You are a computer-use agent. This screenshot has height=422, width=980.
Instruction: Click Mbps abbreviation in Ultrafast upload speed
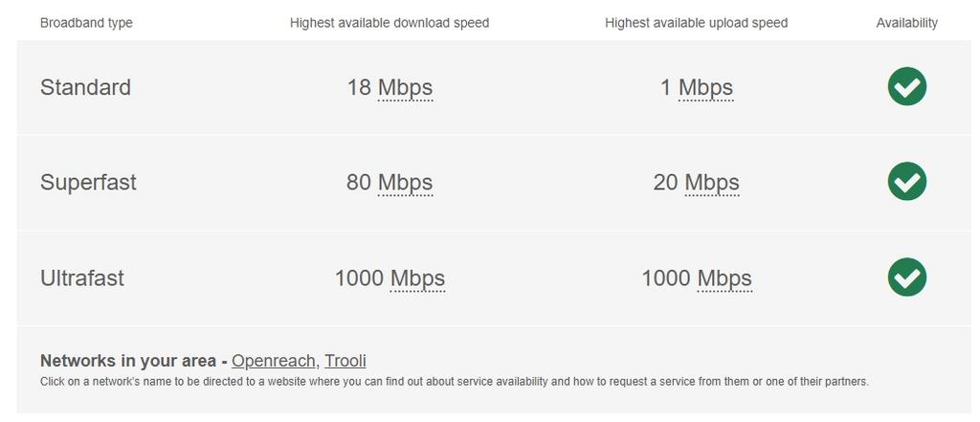pos(724,278)
